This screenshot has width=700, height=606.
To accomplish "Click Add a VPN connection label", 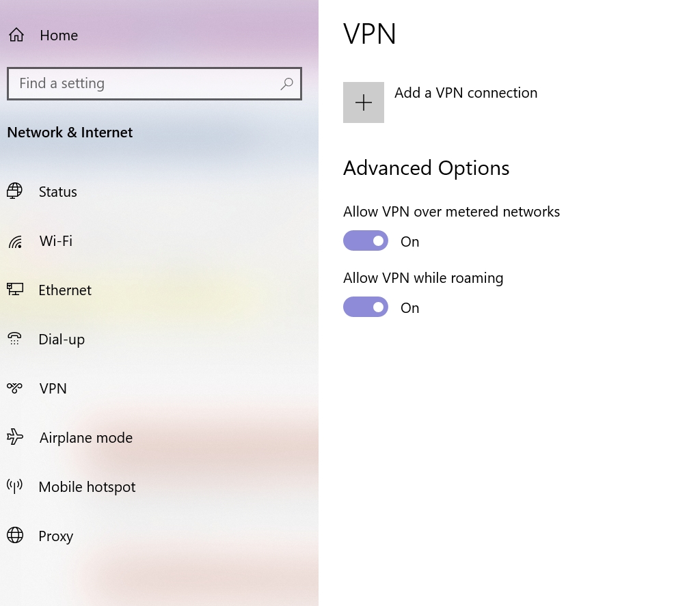I will click(x=466, y=93).
